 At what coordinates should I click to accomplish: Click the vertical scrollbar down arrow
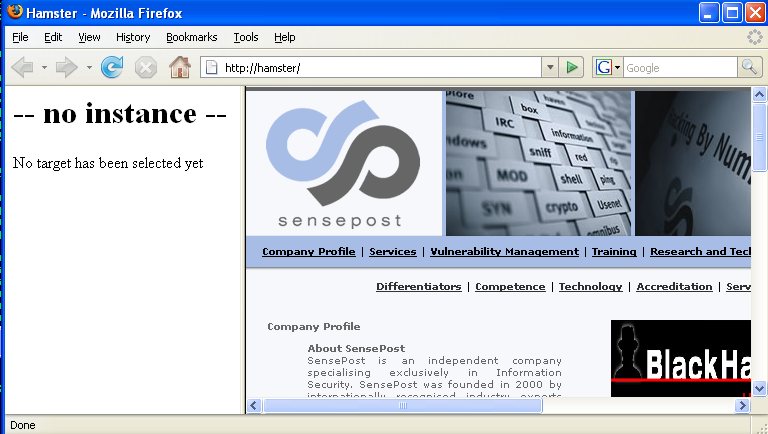(x=759, y=387)
